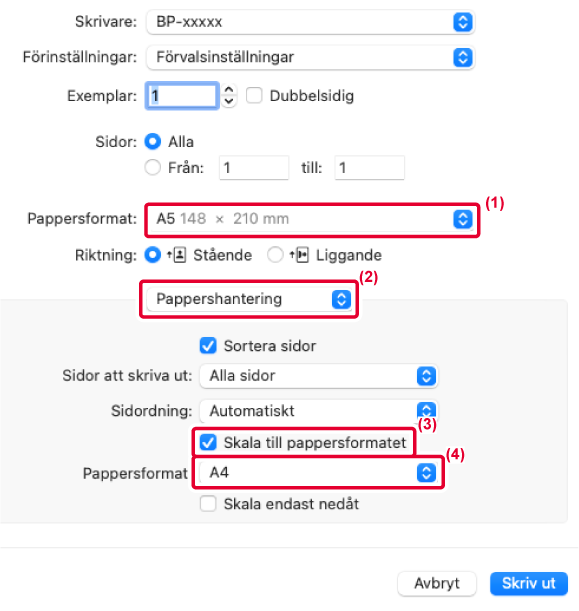Decrease Exemplar count with the stepper down arrow

tap(229, 101)
